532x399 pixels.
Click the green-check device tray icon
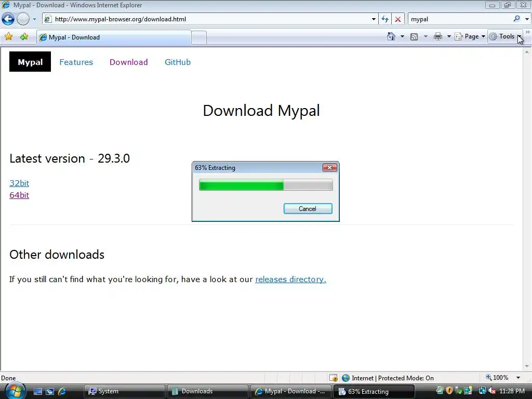point(459,391)
